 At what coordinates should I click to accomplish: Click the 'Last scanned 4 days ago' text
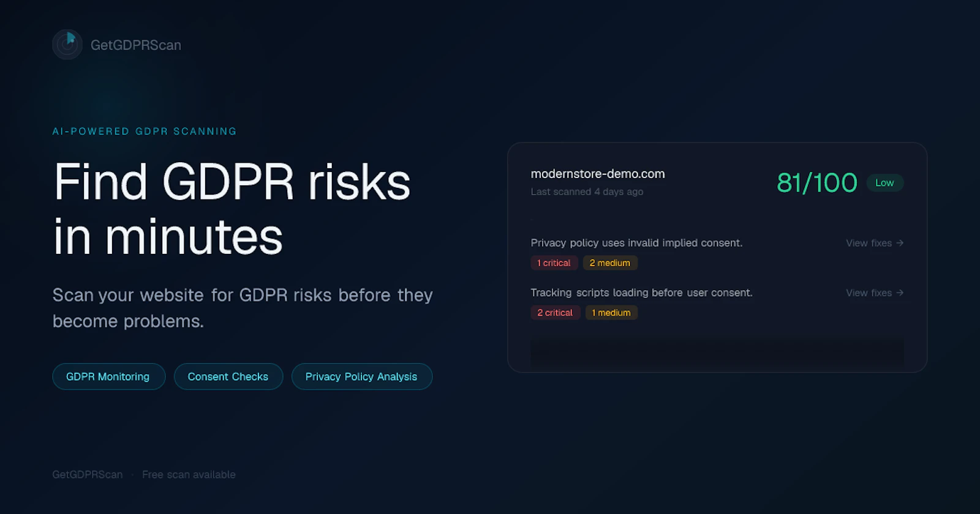tap(587, 192)
